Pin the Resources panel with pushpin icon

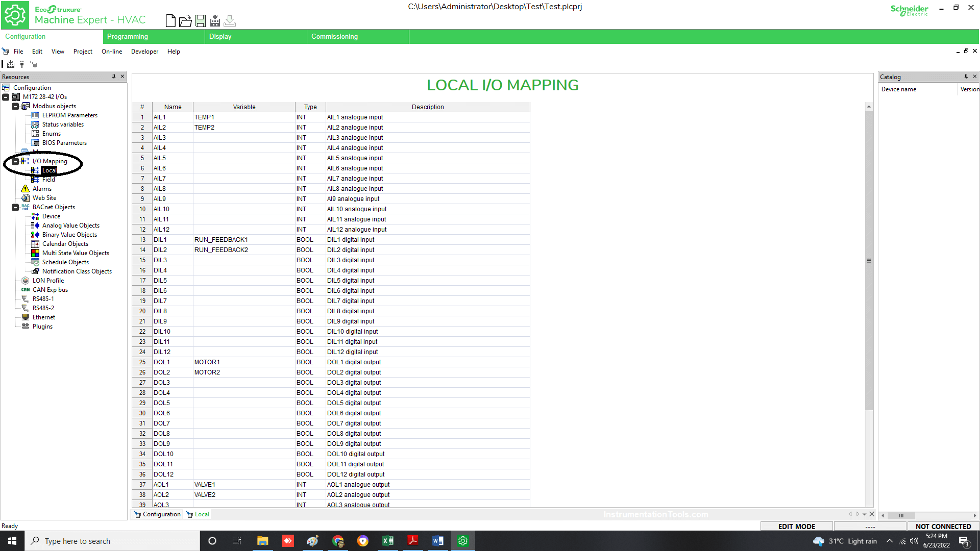(114, 77)
